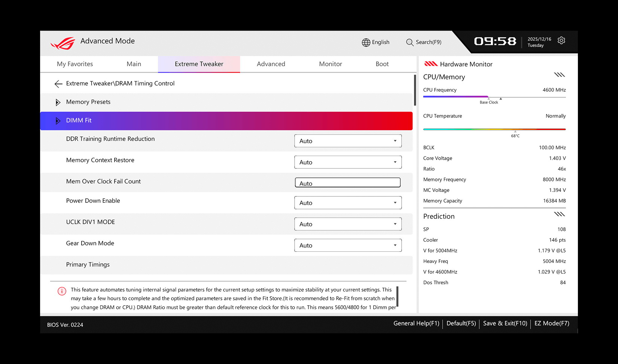Open DDR Training Runtime Reduction dropdown
Image resolution: width=618 pixels, height=364 pixels.
(348, 141)
